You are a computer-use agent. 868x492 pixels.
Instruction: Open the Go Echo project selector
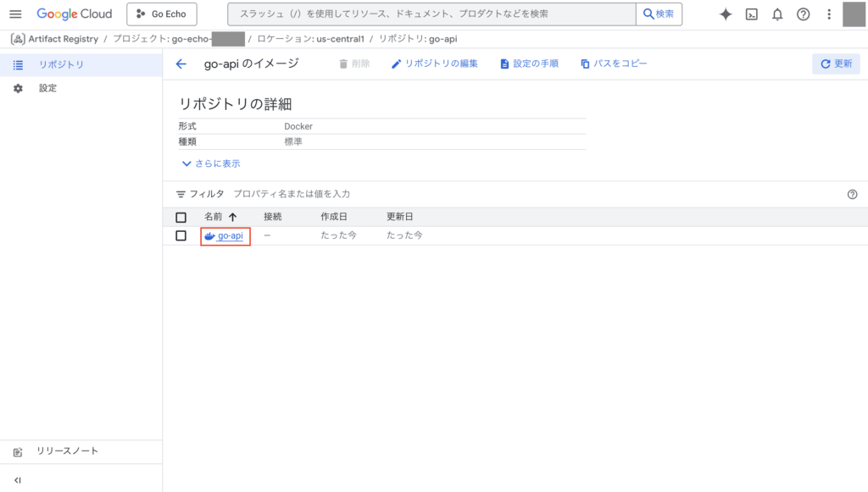click(162, 14)
